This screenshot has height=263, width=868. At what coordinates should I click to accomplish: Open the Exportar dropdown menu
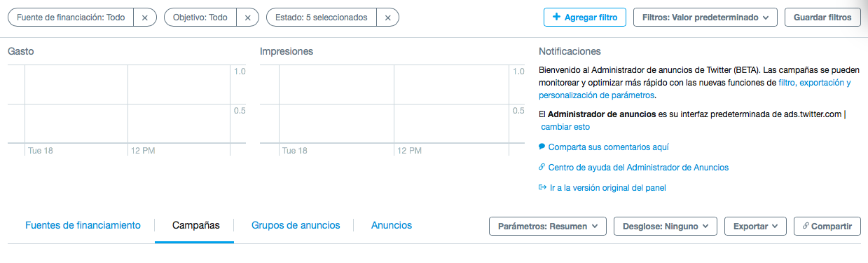(x=755, y=226)
